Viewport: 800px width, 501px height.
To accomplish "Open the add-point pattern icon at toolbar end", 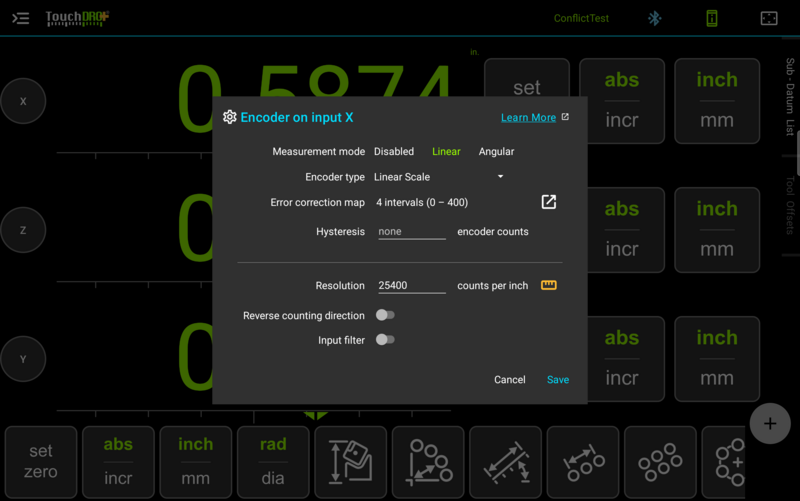I will 724,462.
